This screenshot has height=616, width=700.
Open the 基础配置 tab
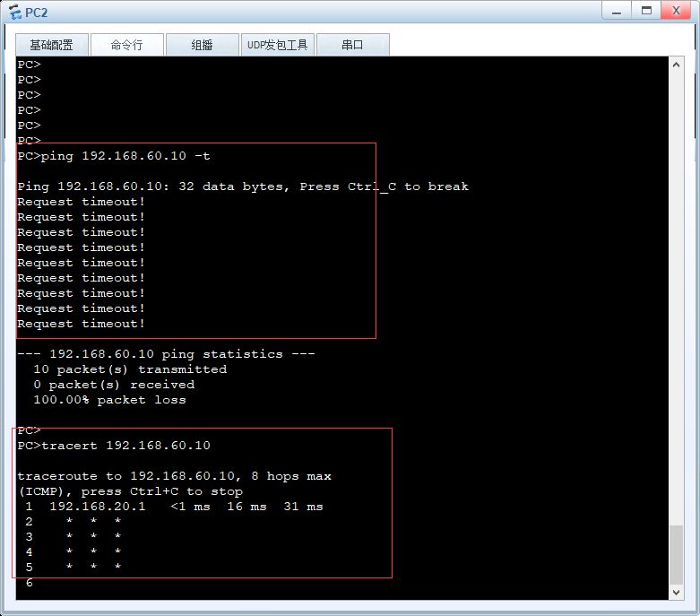point(52,45)
